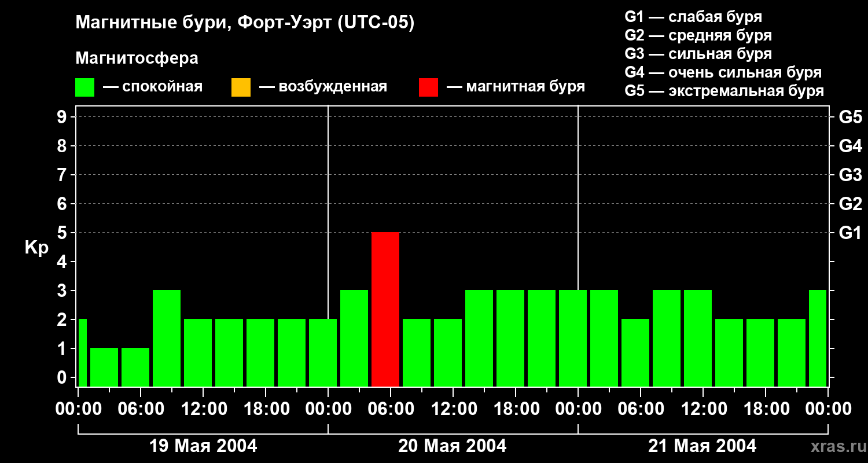
Task: Click the date label '21 Мая 2004'
Action: pyautogui.click(x=702, y=446)
